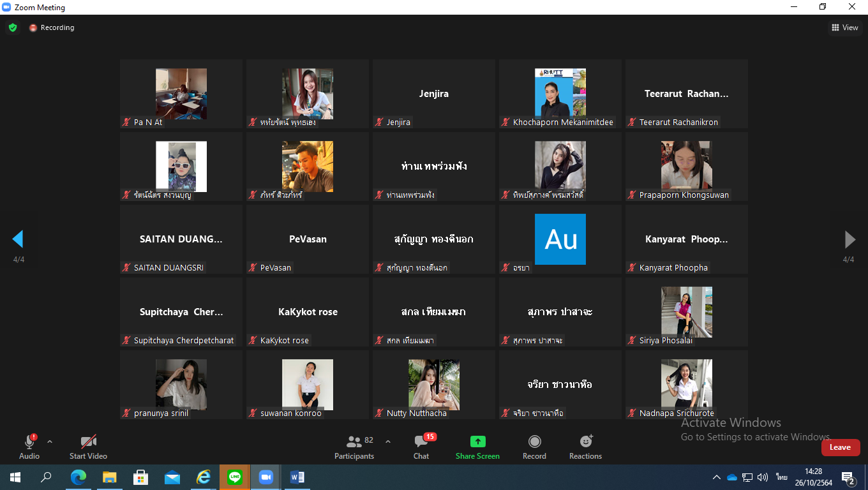
Task: Select the blue Au avatar tile
Action: pyautogui.click(x=560, y=239)
